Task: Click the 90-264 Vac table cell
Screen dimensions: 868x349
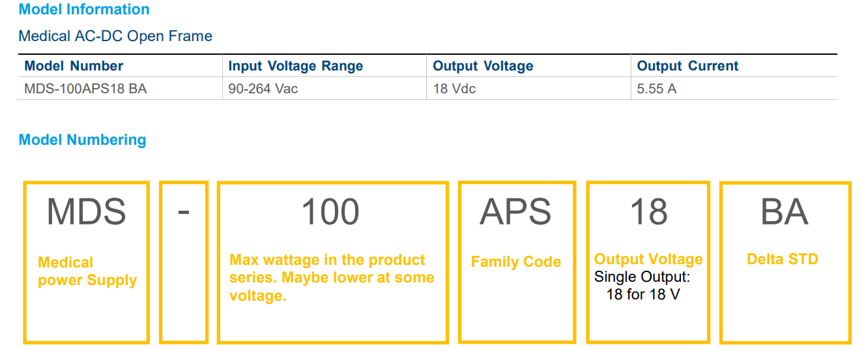Action: click(263, 89)
